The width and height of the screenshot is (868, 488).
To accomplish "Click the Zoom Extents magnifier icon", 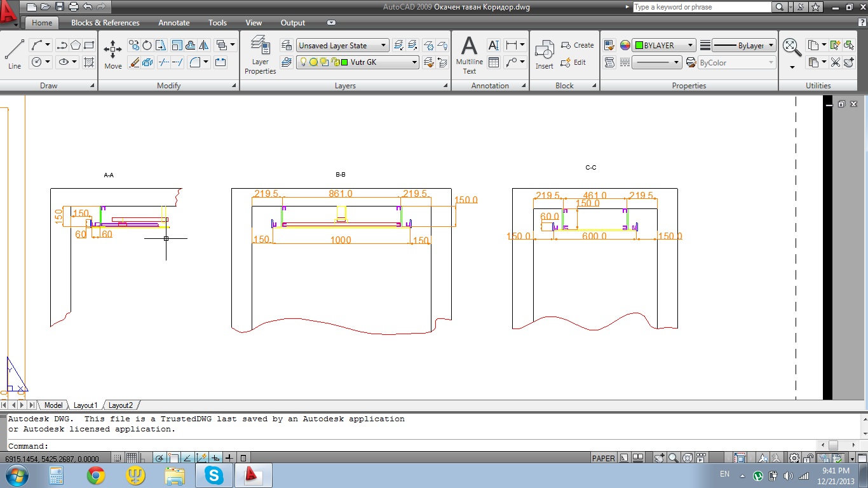I will (x=790, y=46).
